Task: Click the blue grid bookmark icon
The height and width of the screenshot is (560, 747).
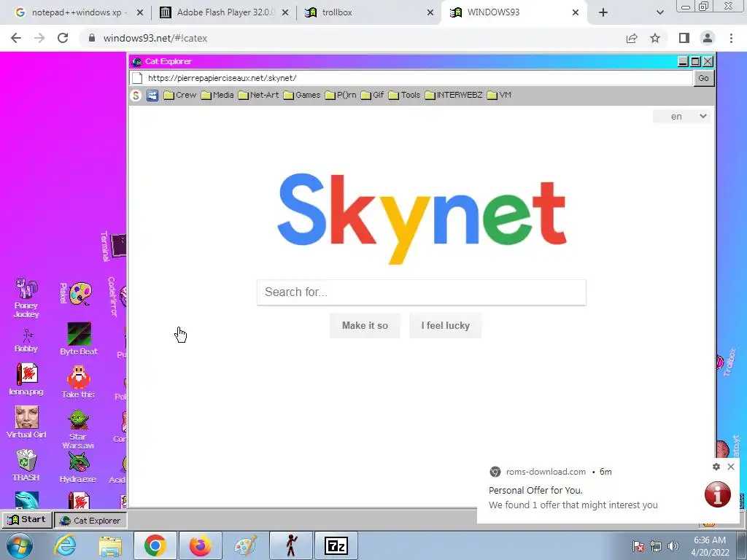Action: click(152, 96)
